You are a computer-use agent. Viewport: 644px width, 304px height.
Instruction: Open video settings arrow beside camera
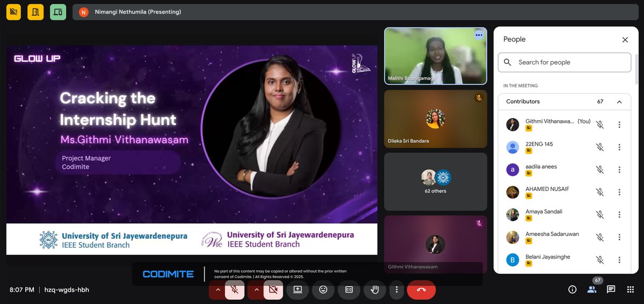click(x=255, y=290)
